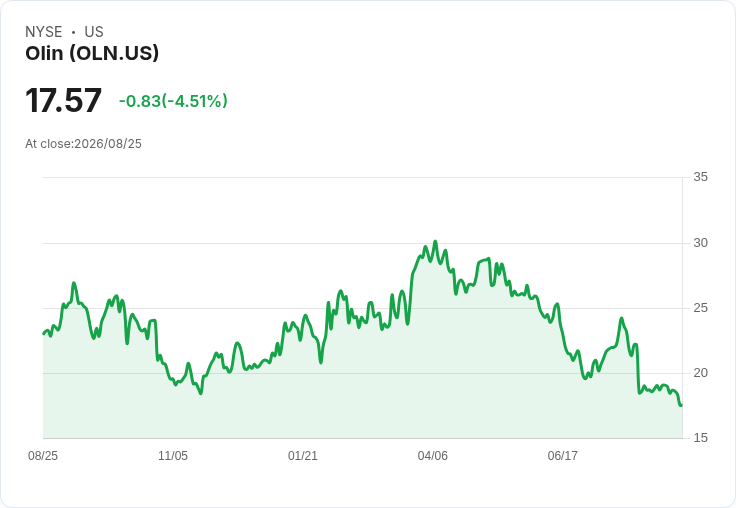
Task: Click the 35 y-axis price label
Action: (x=700, y=177)
